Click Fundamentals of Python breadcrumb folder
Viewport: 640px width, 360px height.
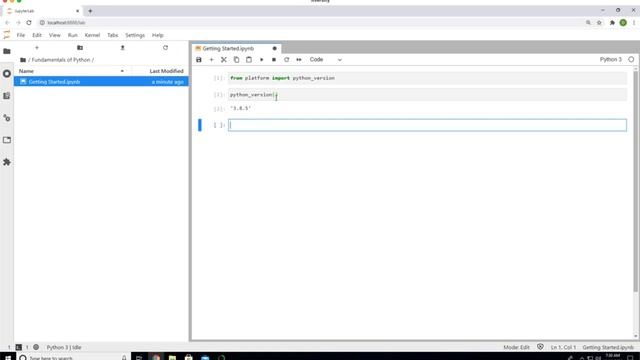[61, 60]
